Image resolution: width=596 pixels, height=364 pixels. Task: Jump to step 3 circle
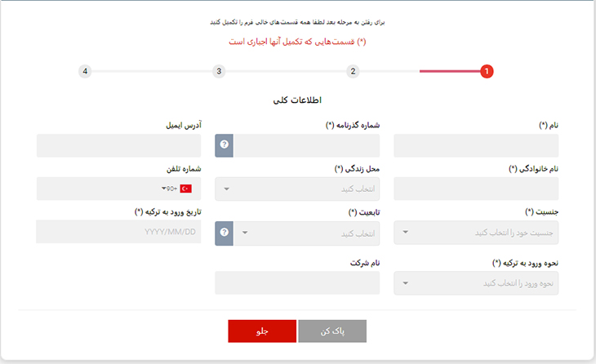[219, 72]
